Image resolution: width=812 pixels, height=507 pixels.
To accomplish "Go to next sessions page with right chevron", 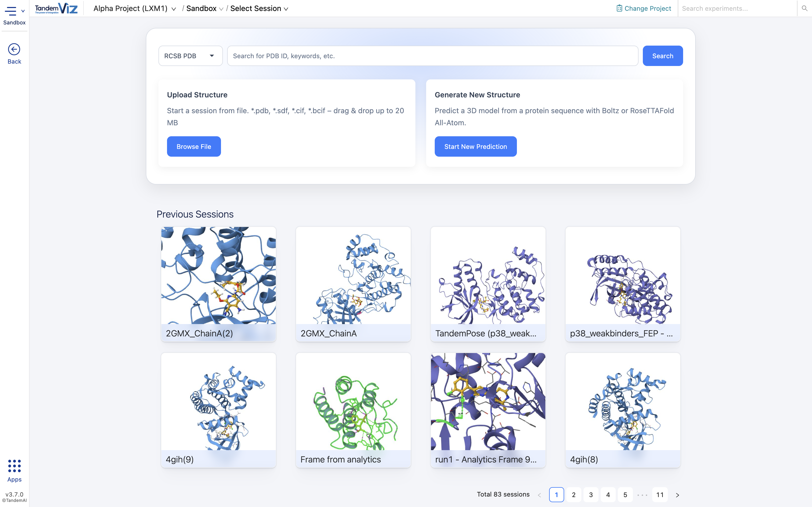I will coord(677,495).
